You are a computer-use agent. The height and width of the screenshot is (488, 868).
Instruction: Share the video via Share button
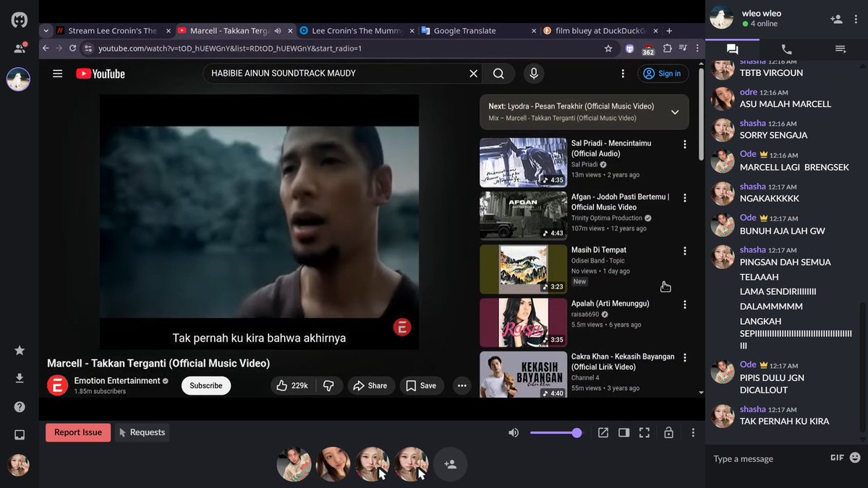click(370, 386)
